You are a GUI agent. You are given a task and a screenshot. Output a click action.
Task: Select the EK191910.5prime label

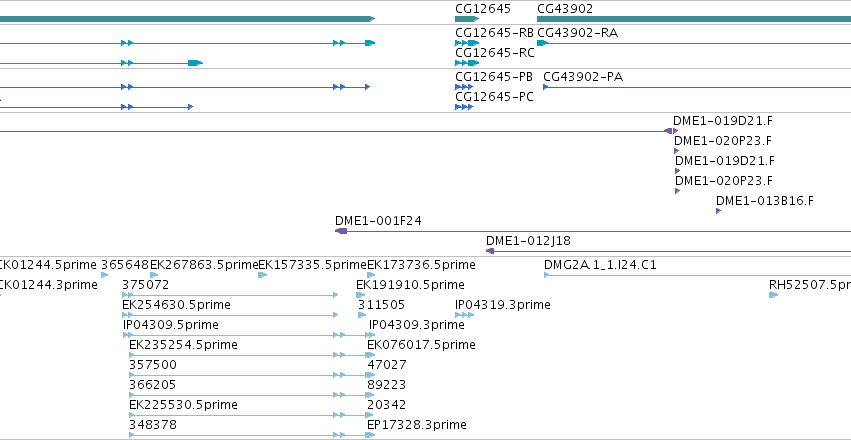pyautogui.click(x=410, y=285)
